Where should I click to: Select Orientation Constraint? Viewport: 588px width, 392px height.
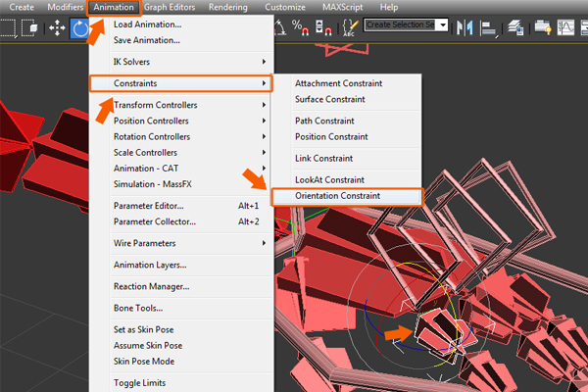pyautogui.click(x=347, y=196)
